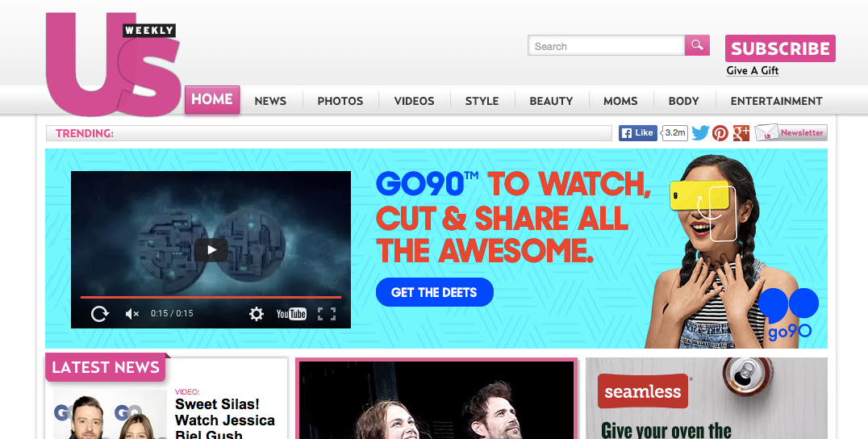The height and width of the screenshot is (439, 868).
Task: Click the Facebook like count 3.2m
Action: point(675,133)
